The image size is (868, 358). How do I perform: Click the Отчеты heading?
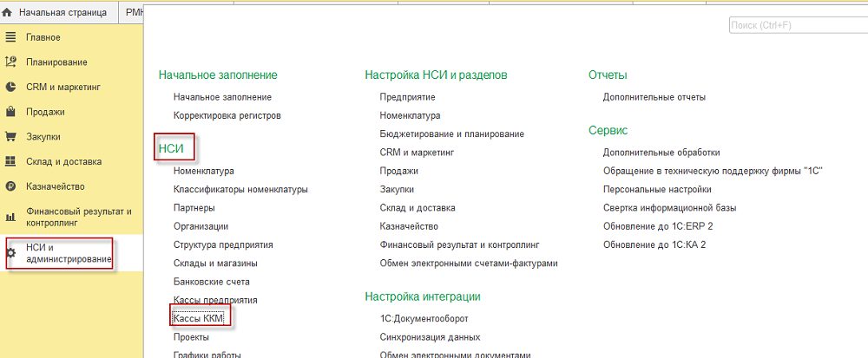(608, 75)
